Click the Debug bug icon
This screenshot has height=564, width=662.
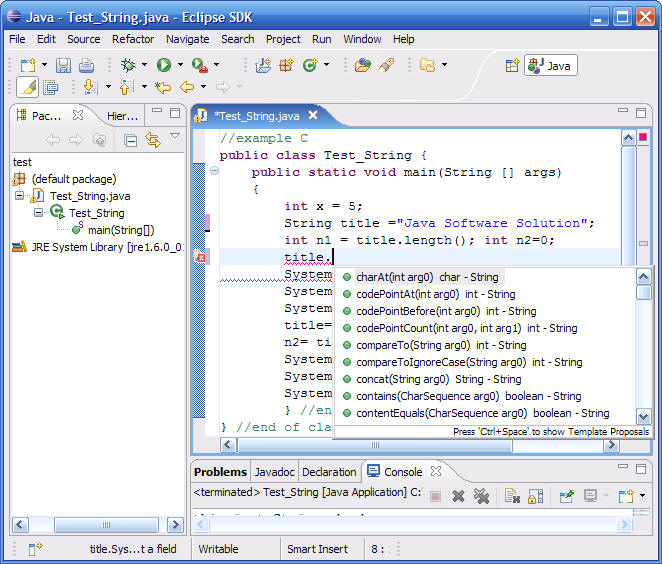[128, 65]
